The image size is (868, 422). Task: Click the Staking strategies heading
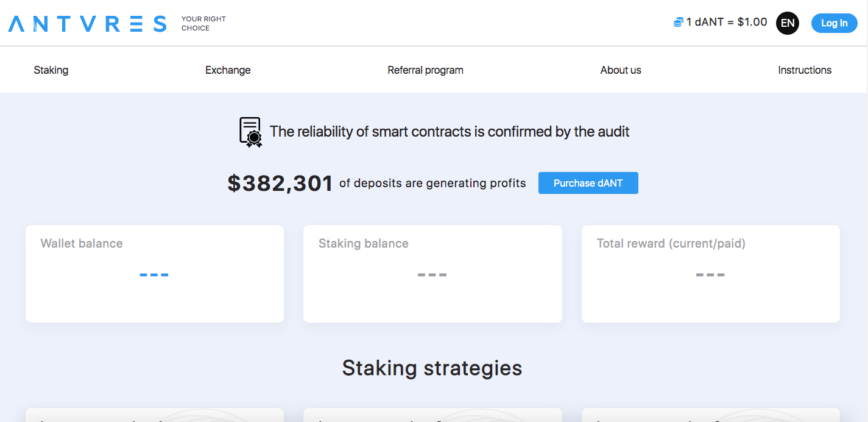point(432,368)
